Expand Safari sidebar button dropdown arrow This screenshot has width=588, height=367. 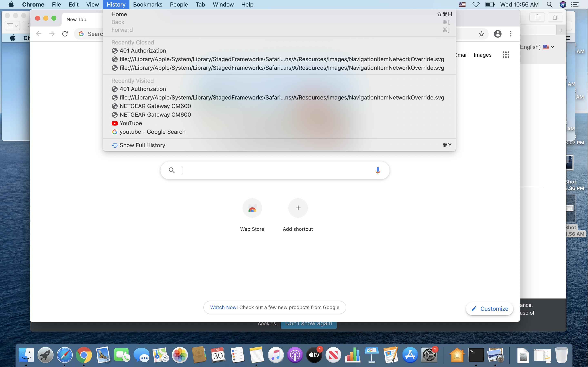click(x=16, y=26)
